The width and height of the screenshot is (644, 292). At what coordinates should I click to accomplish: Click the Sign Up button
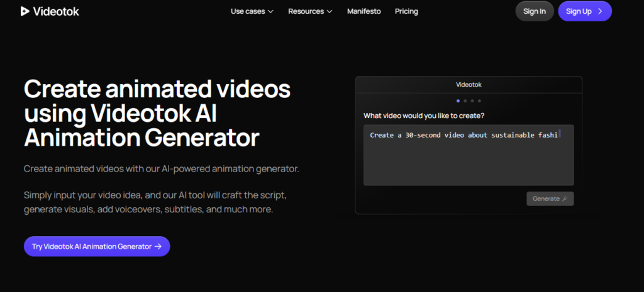pyautogui.click(x=585, y=11)
